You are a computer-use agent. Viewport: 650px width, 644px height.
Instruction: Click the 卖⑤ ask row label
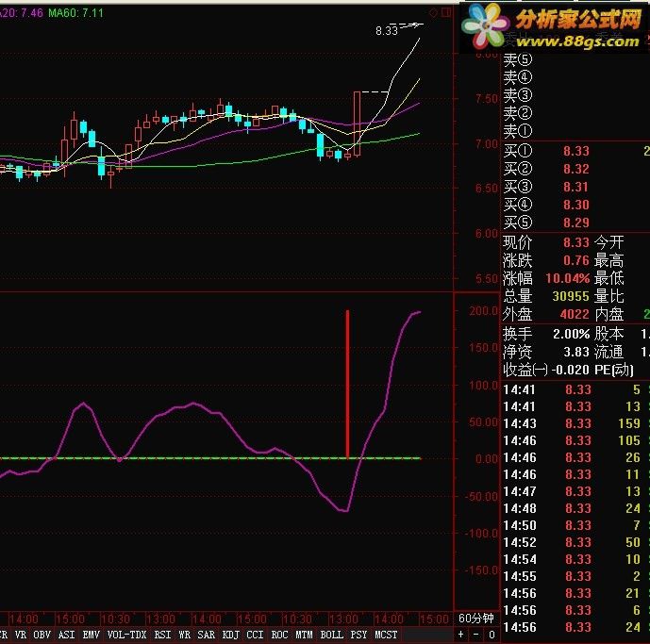coord(517,59)
